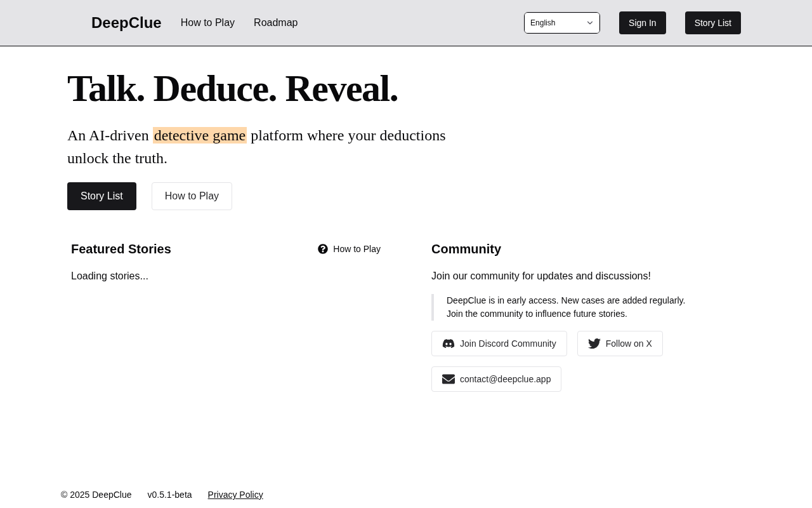
Task: Click the Join Discord Community label
Action: click(507, 344)
